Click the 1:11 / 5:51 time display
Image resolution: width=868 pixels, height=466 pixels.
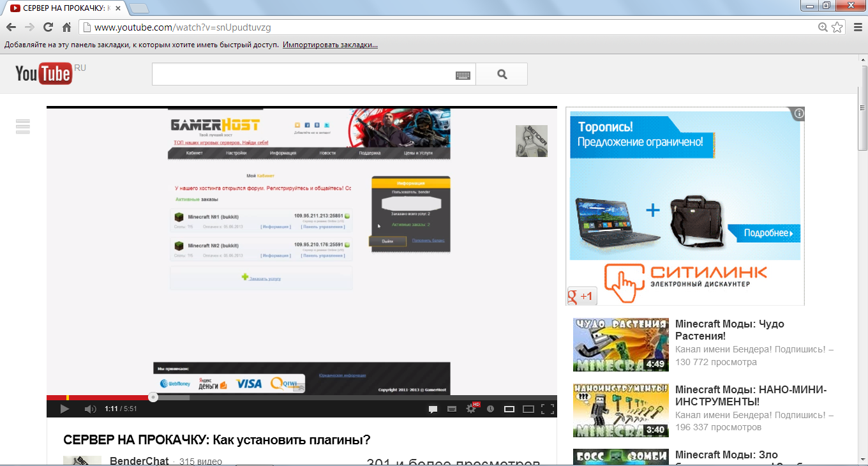pos(121,409)
